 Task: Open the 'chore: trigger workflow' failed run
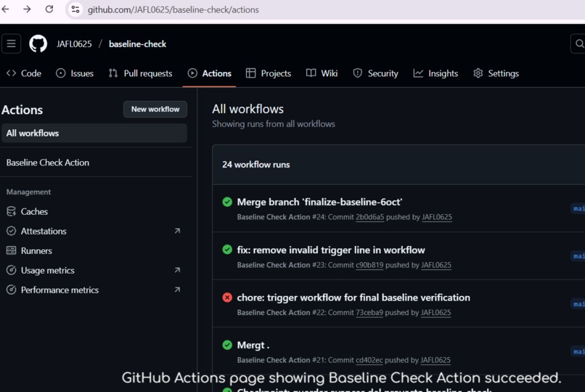[x=353, y=297]
